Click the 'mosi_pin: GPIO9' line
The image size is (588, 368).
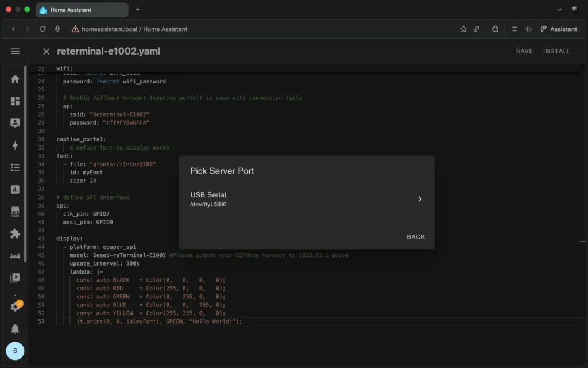[88, 222]
